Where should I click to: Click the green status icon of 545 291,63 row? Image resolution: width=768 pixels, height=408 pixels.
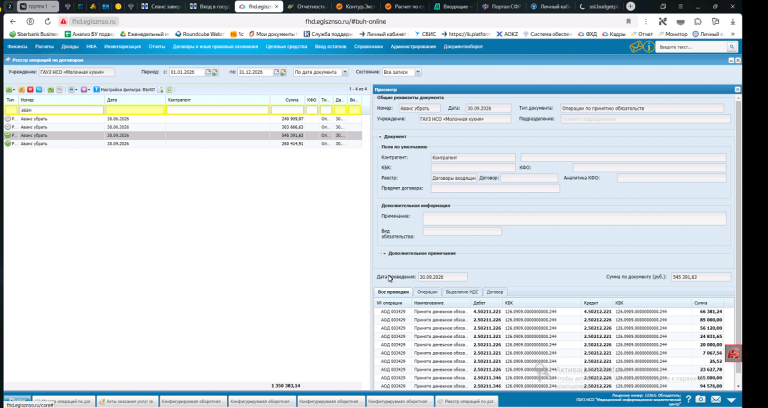(8, 135)
